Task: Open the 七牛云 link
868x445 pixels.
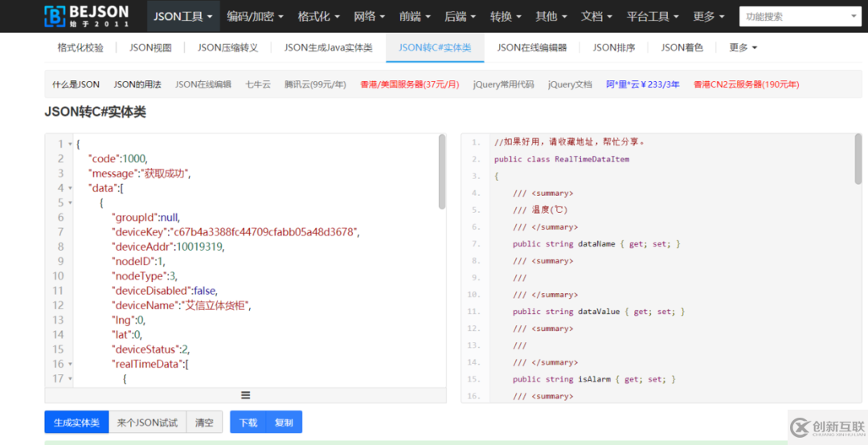Action: [258, 84]
